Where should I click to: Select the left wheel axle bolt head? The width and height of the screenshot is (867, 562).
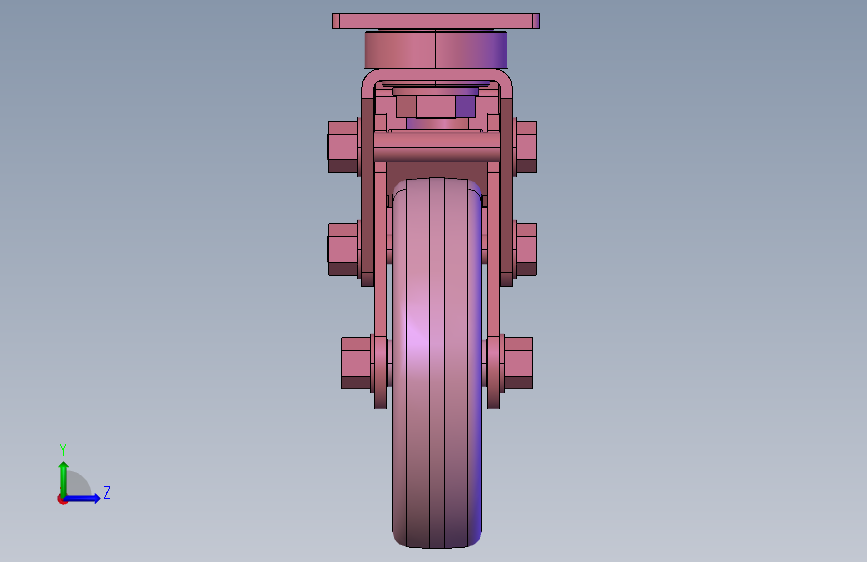(356, 363)
